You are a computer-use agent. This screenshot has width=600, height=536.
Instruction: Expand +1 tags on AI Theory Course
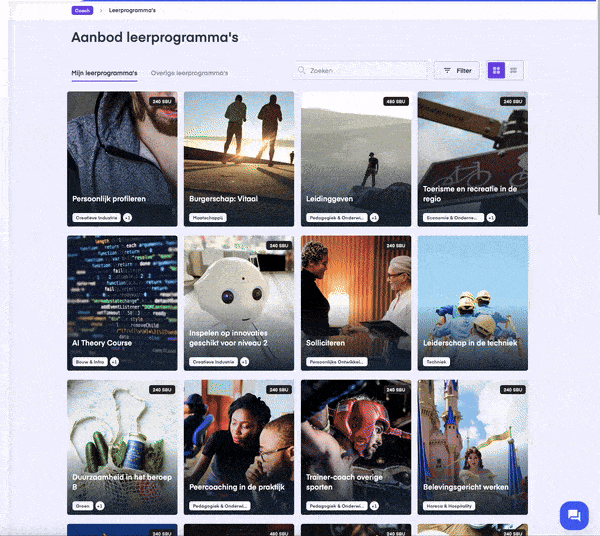coord(114,362)
